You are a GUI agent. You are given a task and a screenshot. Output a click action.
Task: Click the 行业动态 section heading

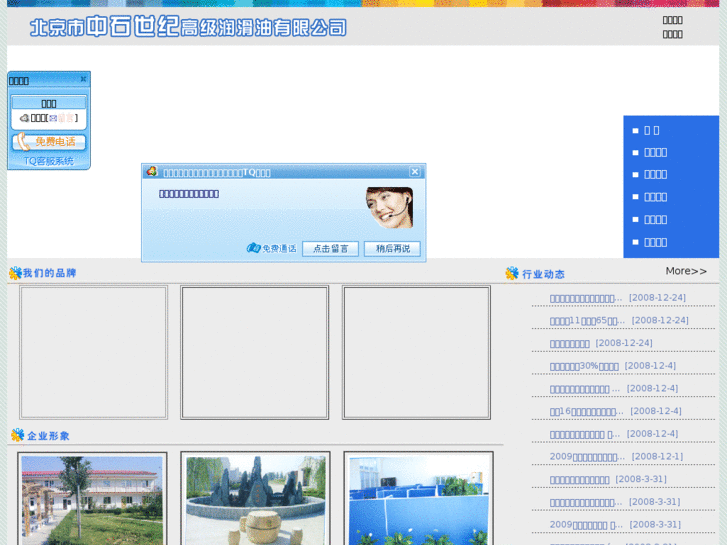[543, 274]
